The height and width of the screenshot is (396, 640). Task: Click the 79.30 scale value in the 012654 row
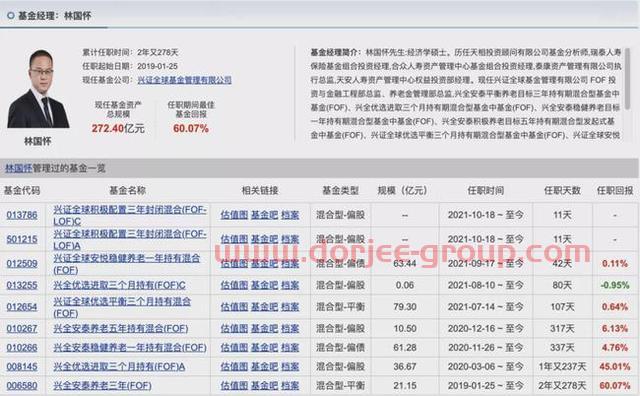click(x=405, y=307)
